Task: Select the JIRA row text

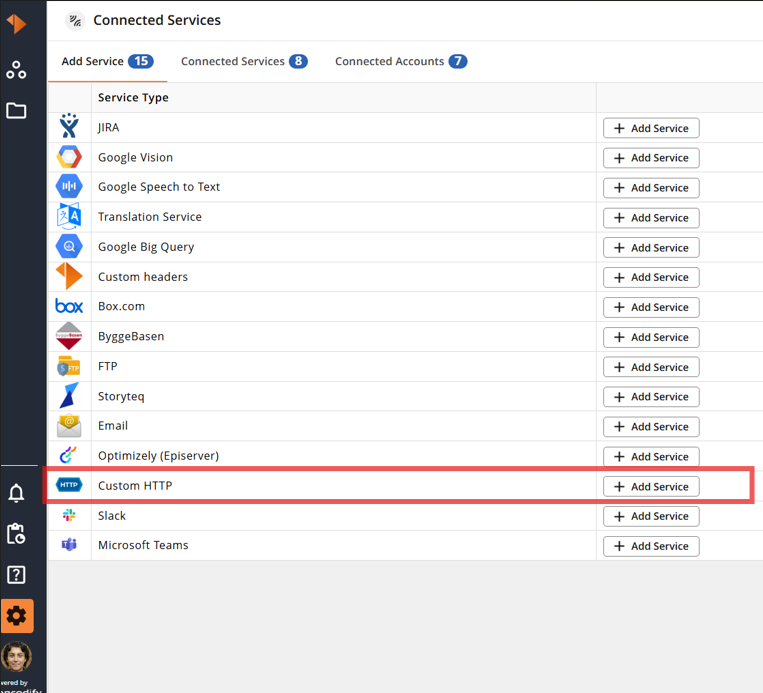Action: (108, 128)
